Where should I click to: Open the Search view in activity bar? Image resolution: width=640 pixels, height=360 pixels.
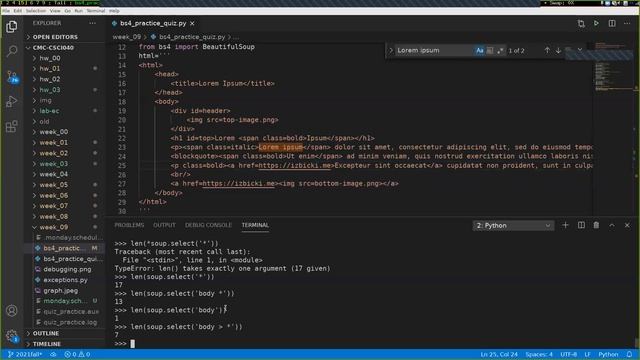tap(12, 51)
